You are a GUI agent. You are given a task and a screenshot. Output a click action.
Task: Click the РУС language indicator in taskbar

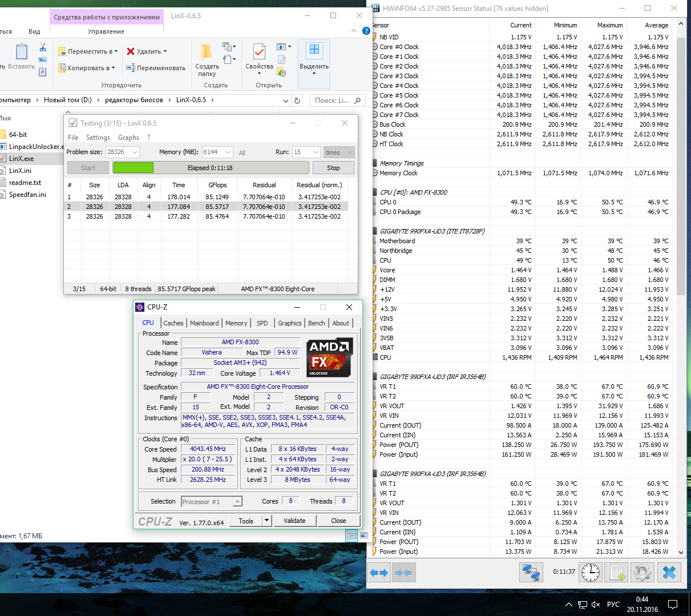(613, 605)
